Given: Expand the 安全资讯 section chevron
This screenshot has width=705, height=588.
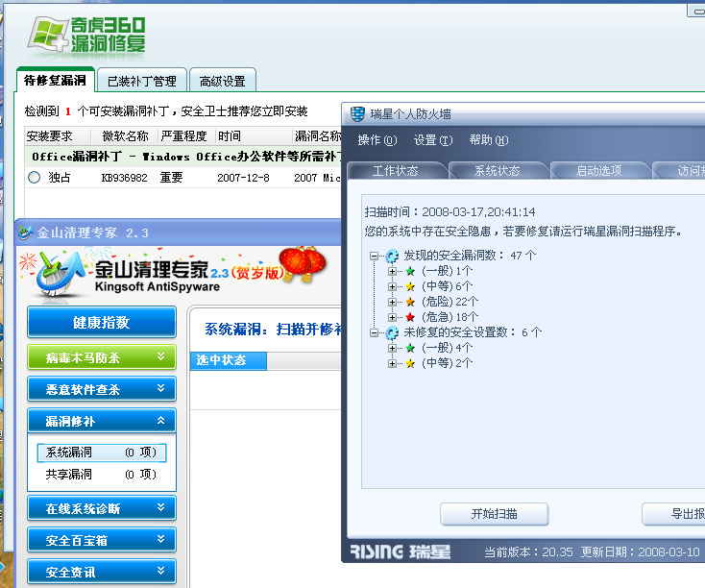Looking at the screenshot, I should tap(161, 571).
